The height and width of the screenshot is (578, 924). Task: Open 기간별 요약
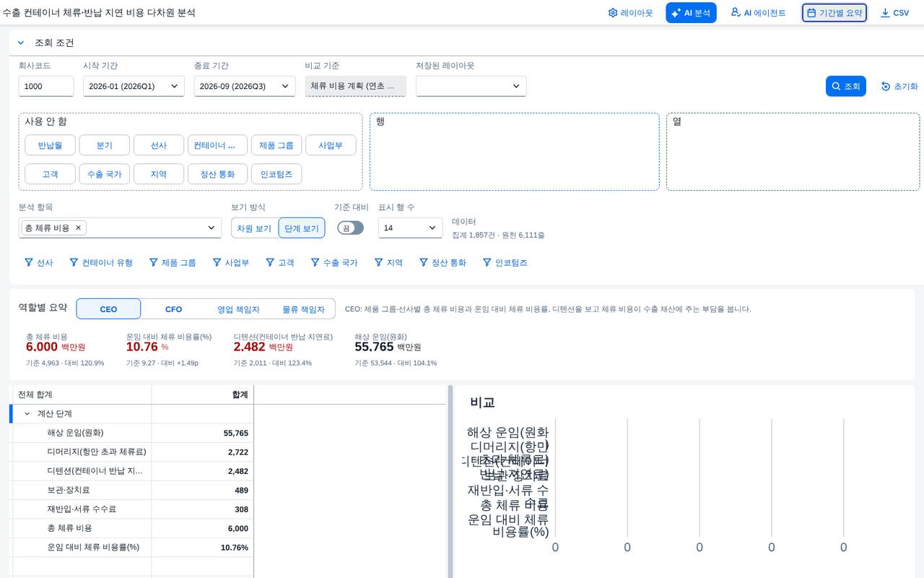tap(834, 13)
